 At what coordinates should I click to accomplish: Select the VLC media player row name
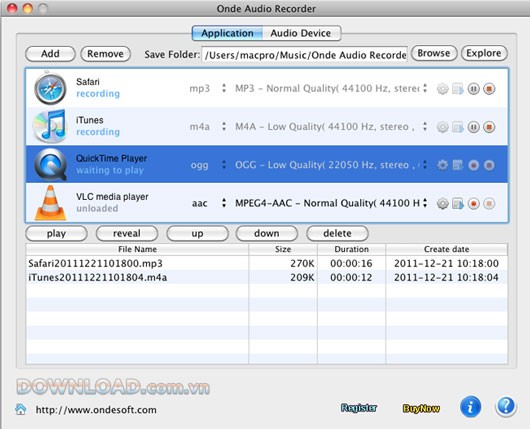(112, 196)
